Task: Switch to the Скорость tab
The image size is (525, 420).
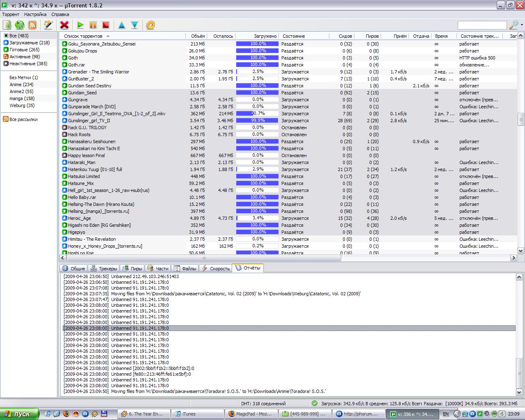Action: tap(216, 268)
